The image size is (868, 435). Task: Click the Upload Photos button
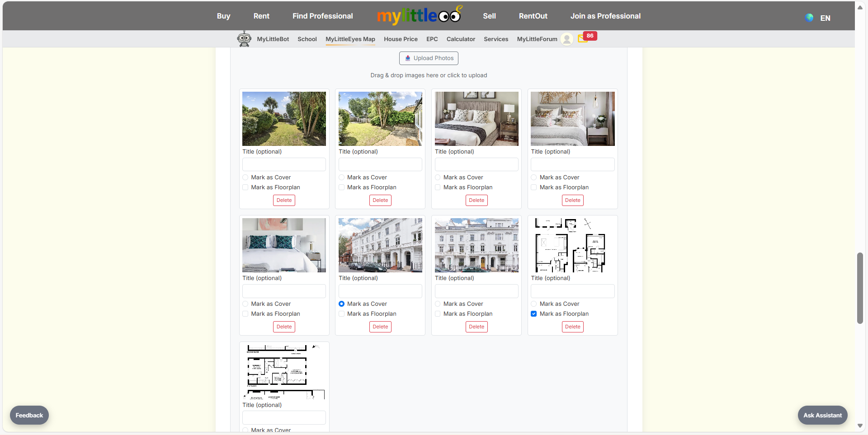point(428,58)
